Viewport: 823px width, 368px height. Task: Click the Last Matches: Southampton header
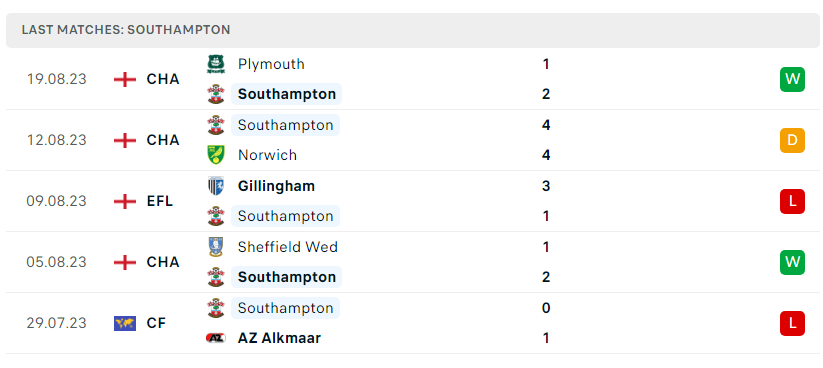126,30
